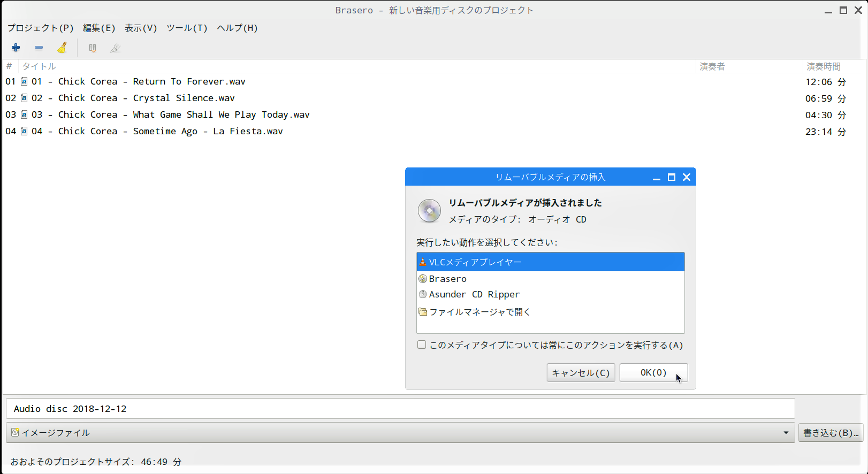Open the プロジェクト(P) menu
The image size is (868, 474).
[41, 28]
